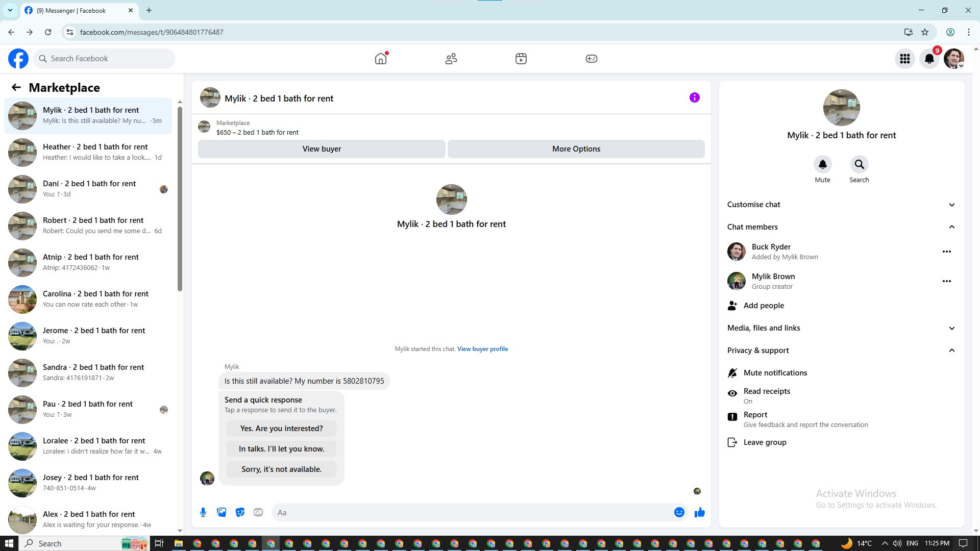Image resolution: width=980 pixels, height=551 pixels.
Task: Click the conversation list scrollbar
Action: pos(180,199)
